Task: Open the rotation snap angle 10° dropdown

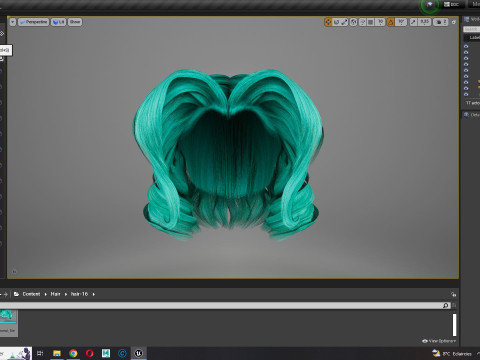Action: (401, 22)
